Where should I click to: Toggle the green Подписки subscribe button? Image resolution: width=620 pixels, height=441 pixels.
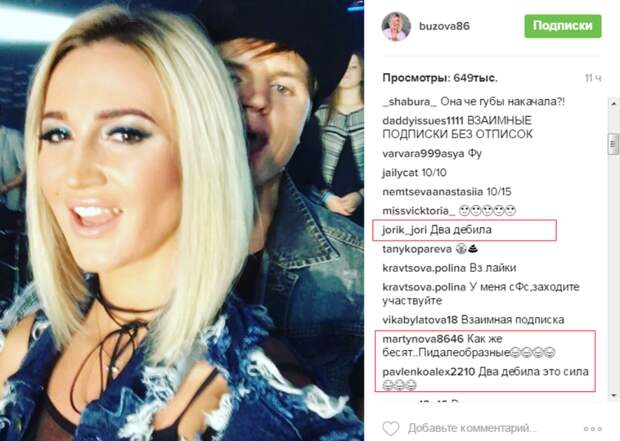(563, 26)
